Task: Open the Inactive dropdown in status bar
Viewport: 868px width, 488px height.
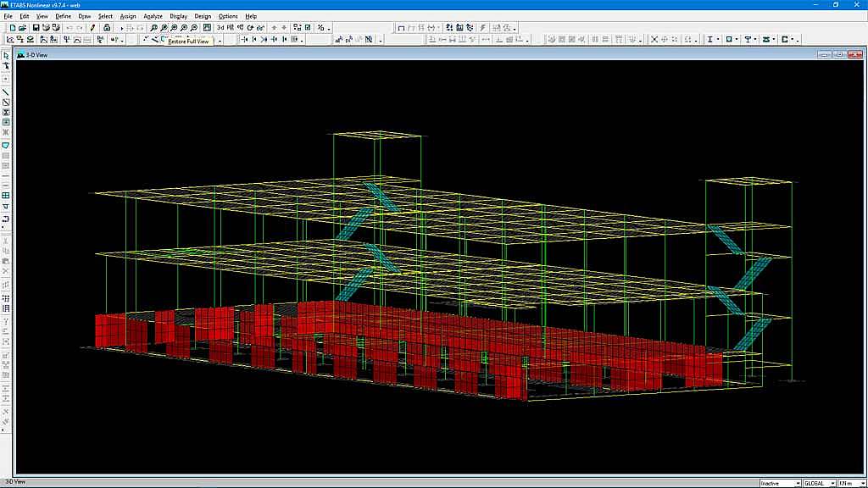Action: [x=780, y=483]
